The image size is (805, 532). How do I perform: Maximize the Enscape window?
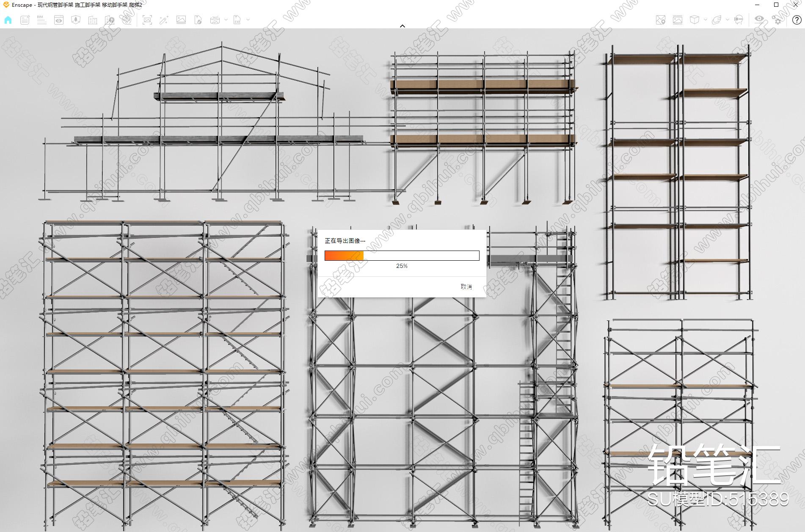click(776, 5)
